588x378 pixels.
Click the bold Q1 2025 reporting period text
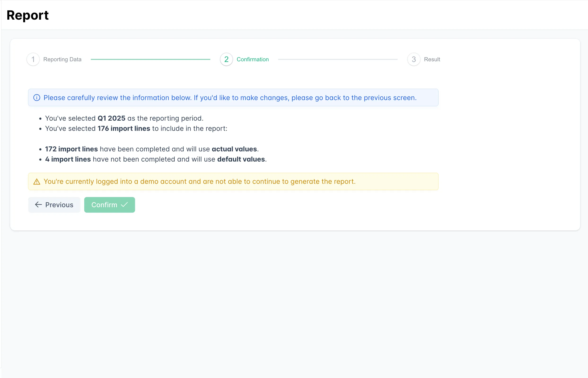[111, 118]
